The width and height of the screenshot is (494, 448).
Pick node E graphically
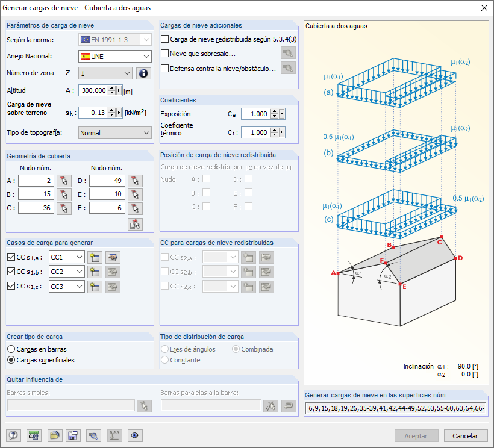pyautogui.click(x=135, y=194)
